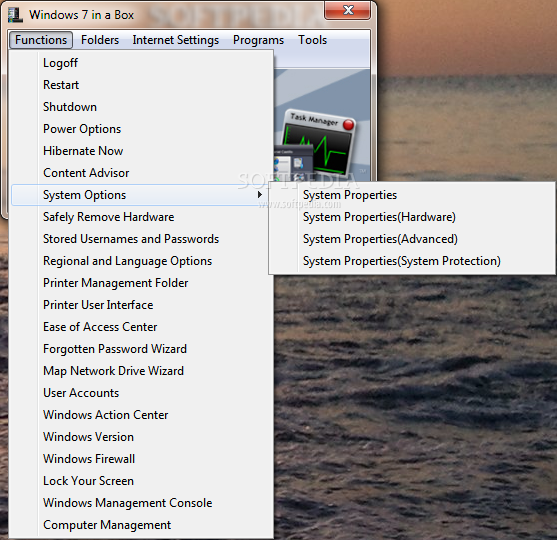Open Computer Management

(x=142, y=525)
